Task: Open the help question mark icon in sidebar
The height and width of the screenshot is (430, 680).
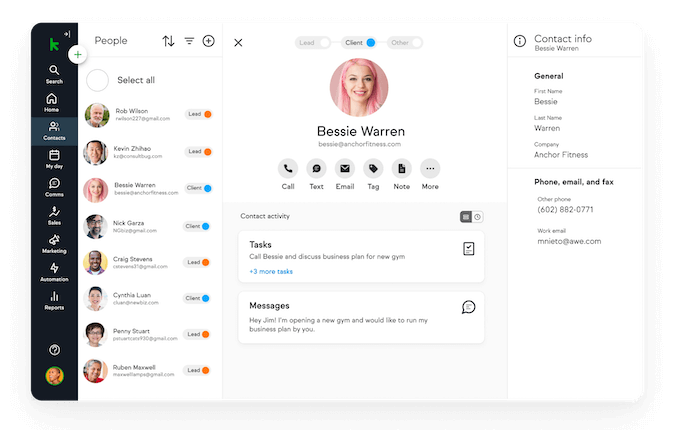Action: pos(54,350)
